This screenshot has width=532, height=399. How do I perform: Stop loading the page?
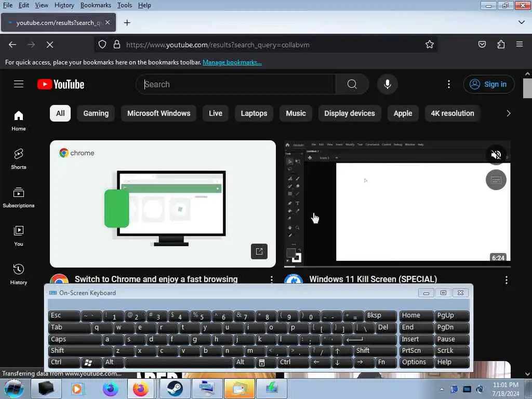pos(50,45)
